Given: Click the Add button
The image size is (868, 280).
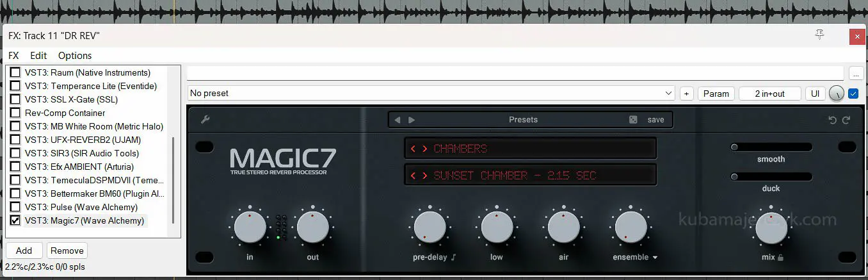Looking at the screenshot, I should 24,251.
